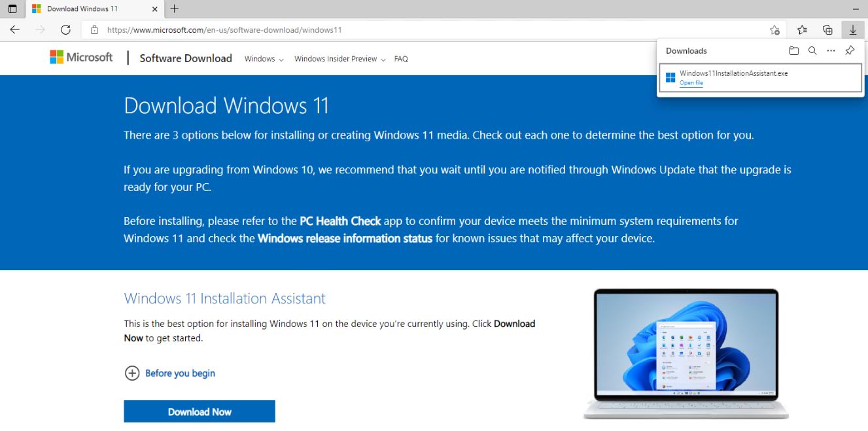
Task: Click the Microsoft logo
Action: pyautogui.click(x=81, y=58)
